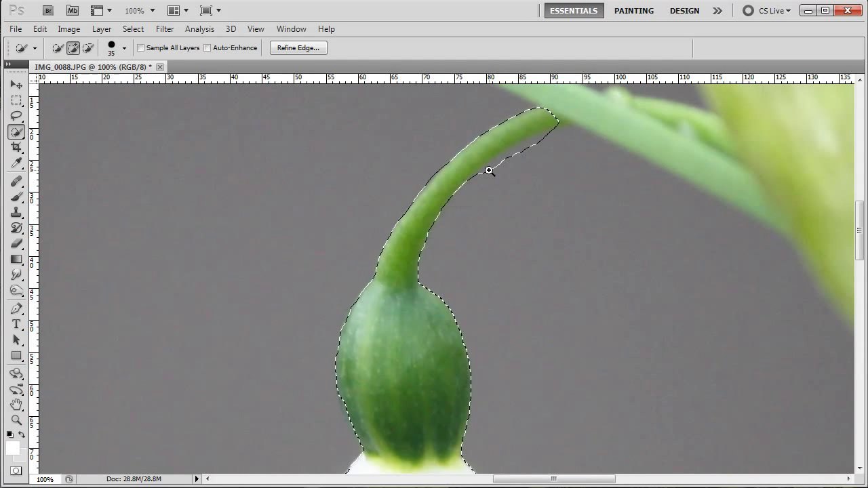Select the Quick Selection tool in toolbox

pos(16,131)
